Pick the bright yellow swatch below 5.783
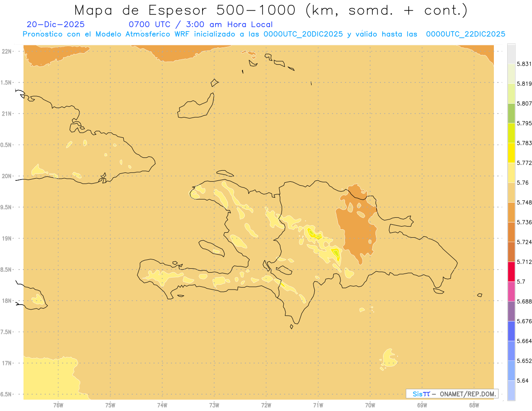The image size is (532, 411). tap(511, 153)
